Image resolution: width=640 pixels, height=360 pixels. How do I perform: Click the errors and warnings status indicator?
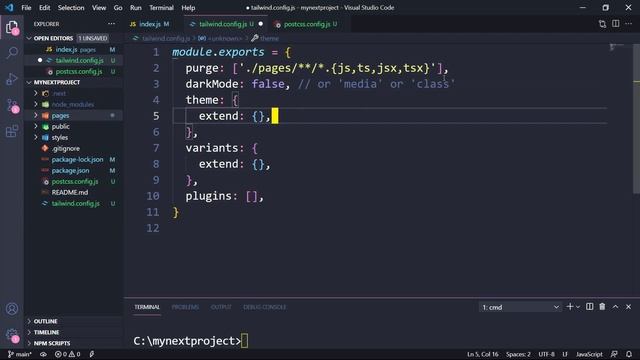click(68, 354)
